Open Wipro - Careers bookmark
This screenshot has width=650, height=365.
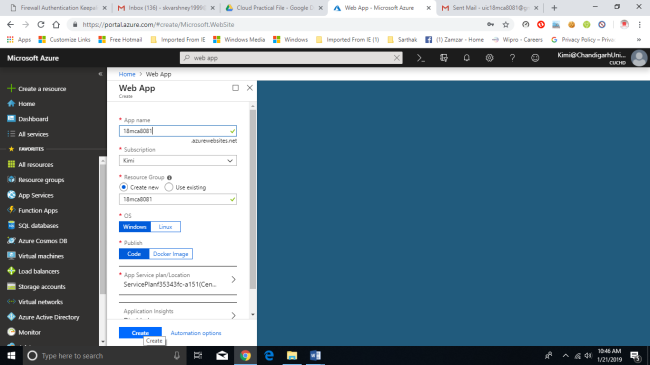[x=517, y=40]
